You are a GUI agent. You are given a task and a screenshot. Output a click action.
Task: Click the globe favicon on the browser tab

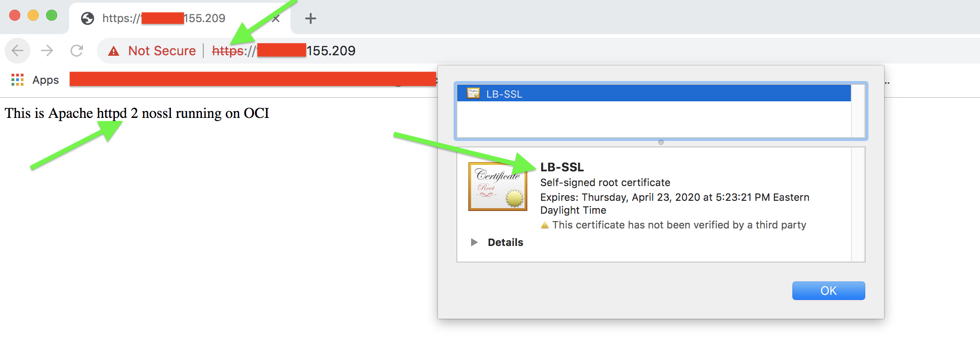coord(88,18)
